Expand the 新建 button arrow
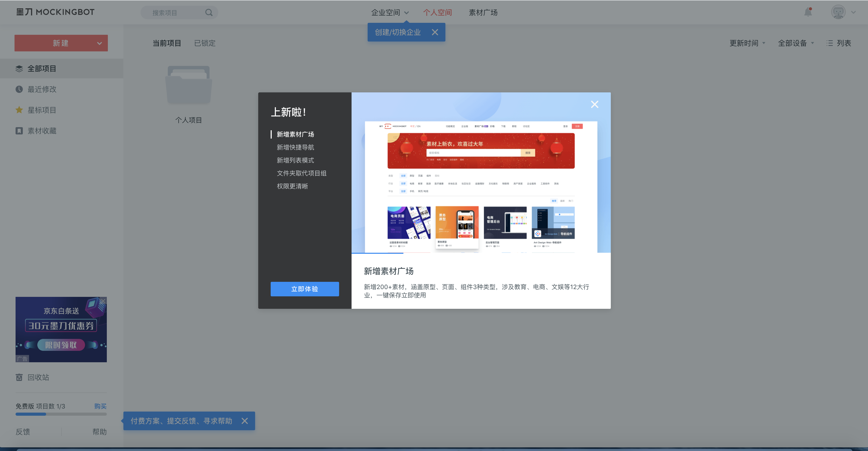This screenshot has width=868, height=451. 99,43
